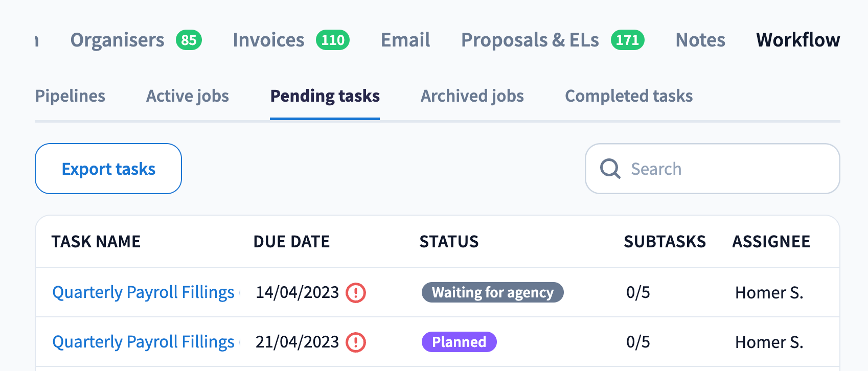868x371 pixels.
Task: Focus the Search input field
Action: point(726,169)
